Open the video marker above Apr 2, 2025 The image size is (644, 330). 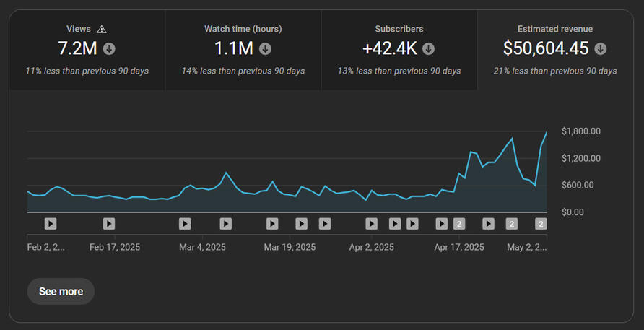click(371, 224)
